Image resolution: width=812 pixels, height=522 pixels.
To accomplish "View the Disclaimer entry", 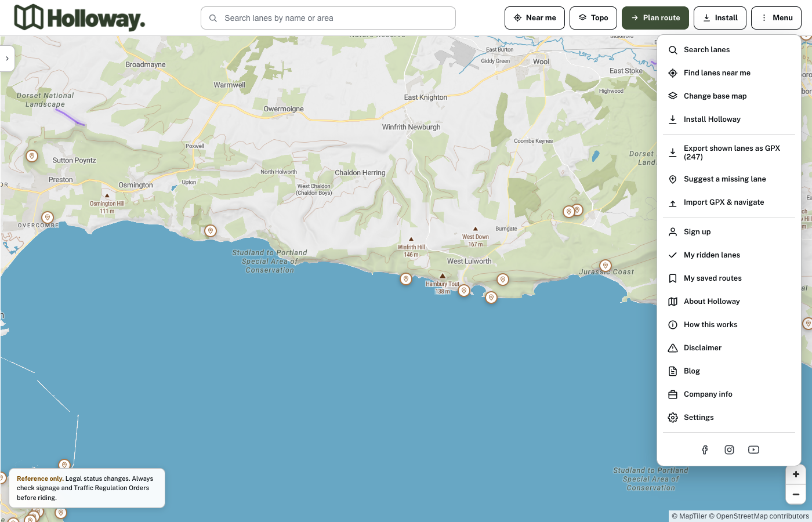I will point(729,348).
